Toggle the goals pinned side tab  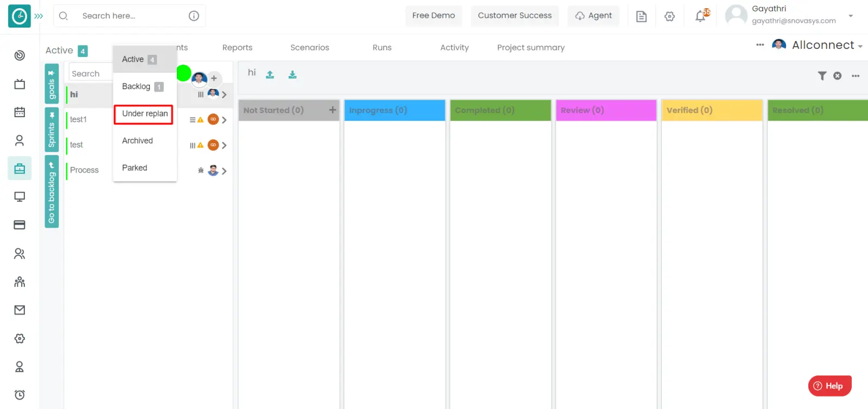point(52,84)
